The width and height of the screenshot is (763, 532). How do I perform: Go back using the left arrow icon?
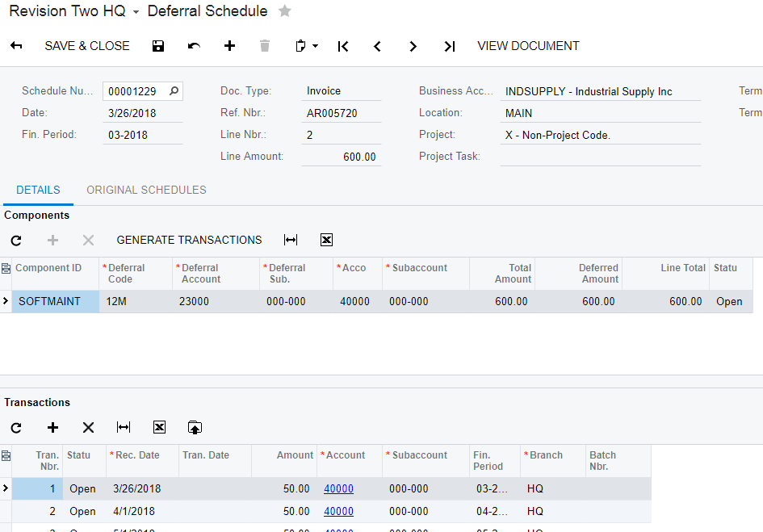pos(16,46)
